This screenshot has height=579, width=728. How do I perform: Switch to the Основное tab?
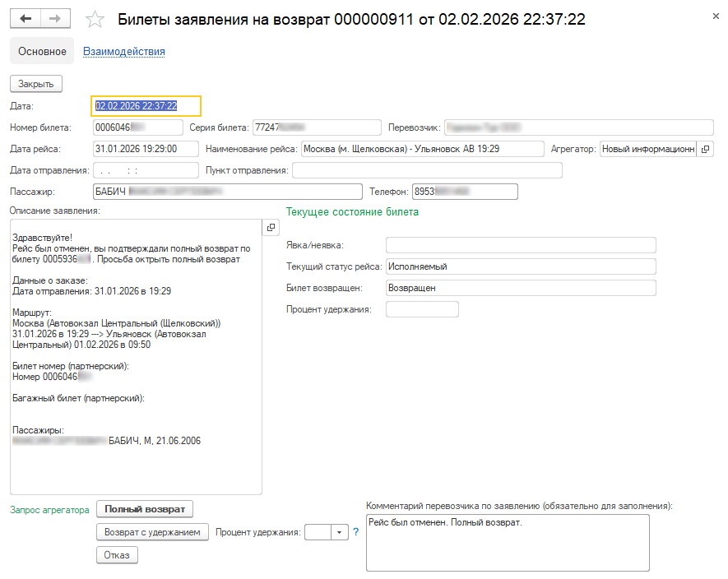tap(42, 51)
